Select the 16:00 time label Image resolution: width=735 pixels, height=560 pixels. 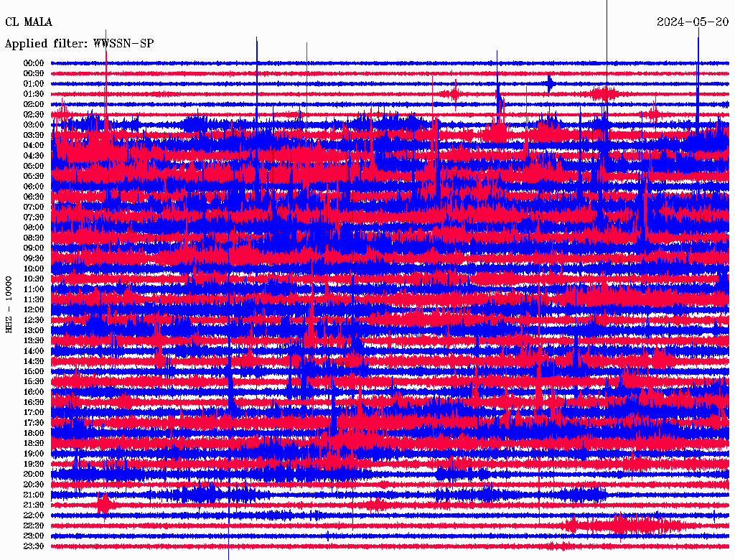[x=34, y=392]
